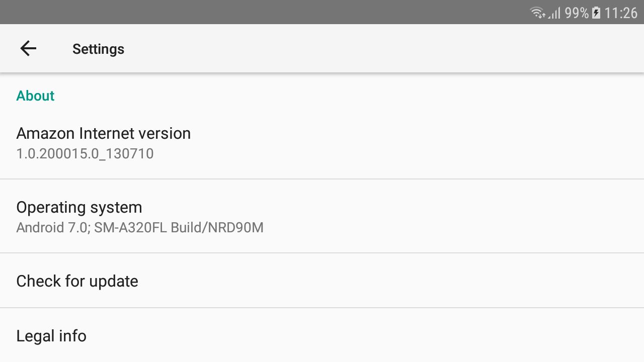The height and width of the screenshot is (362, 644).
Task: Open Legal info
Action: (x=51, y=336)
